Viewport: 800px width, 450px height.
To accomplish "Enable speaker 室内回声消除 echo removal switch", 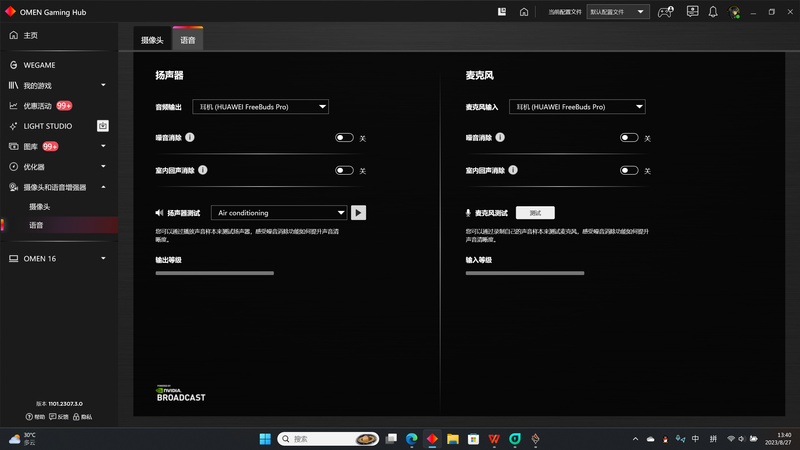I will pos(344,170).
